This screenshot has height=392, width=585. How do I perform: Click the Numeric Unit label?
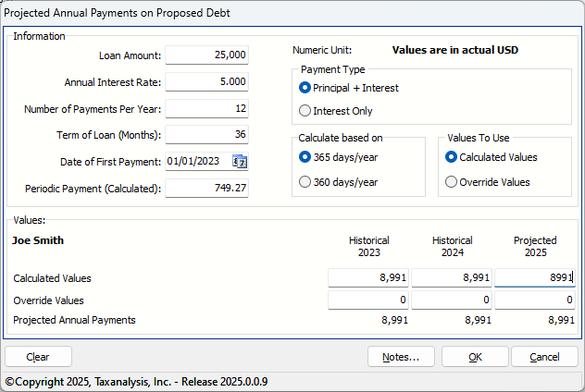(x=322, y=50)
